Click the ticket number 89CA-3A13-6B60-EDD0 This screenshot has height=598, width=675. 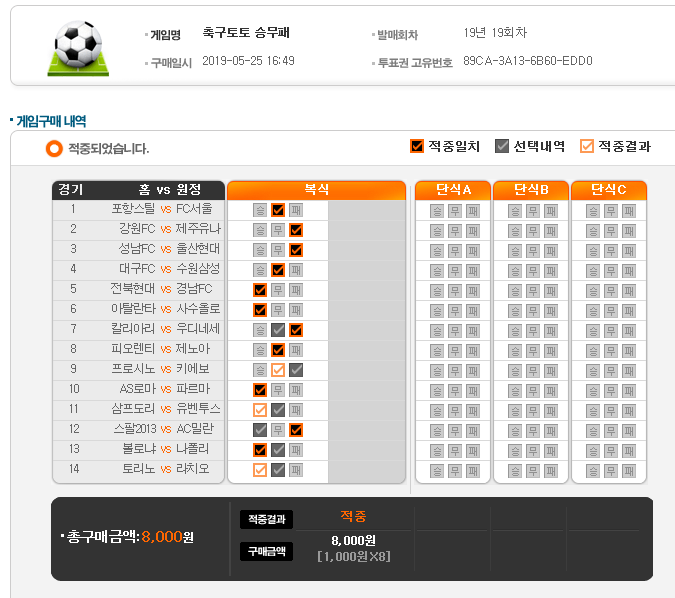(x=528, y=61)
